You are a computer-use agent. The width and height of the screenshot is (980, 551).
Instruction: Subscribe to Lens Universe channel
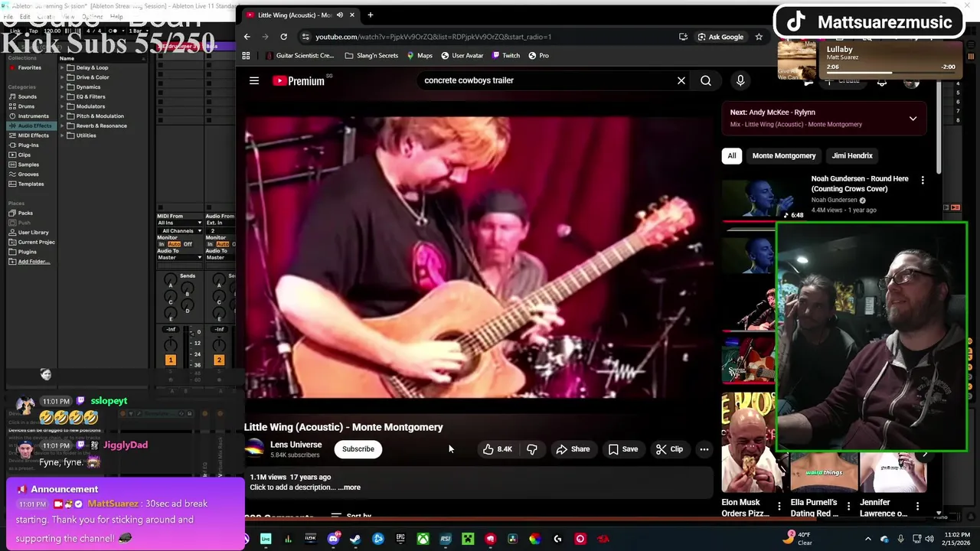coord(358,449)
